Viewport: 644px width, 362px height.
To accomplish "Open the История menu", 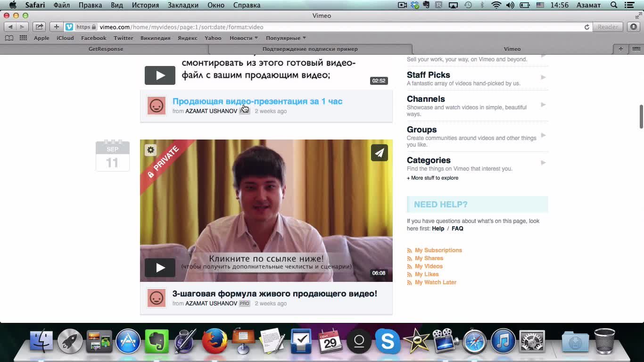I will click(145, 5).
